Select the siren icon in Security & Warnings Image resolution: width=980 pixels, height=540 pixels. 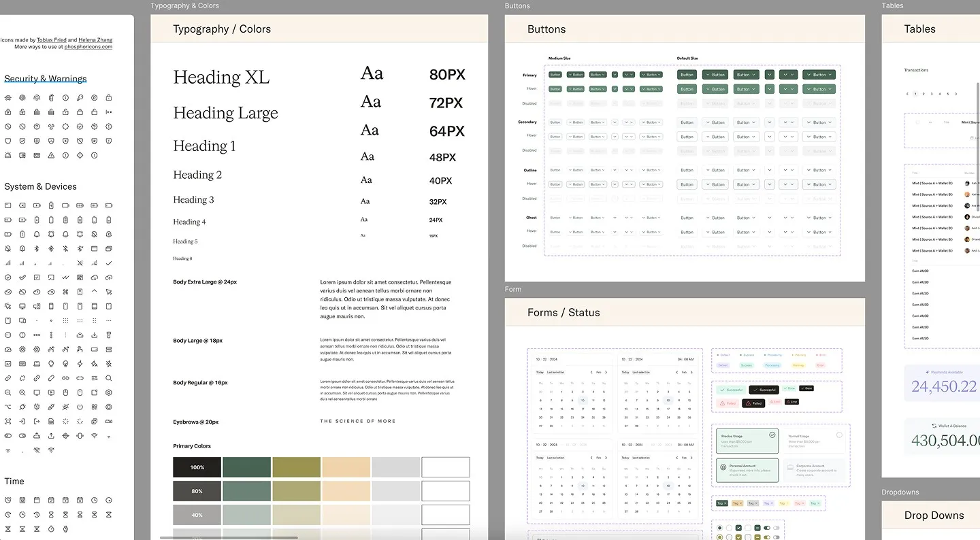pyautogui.click(x=8, y=155)
